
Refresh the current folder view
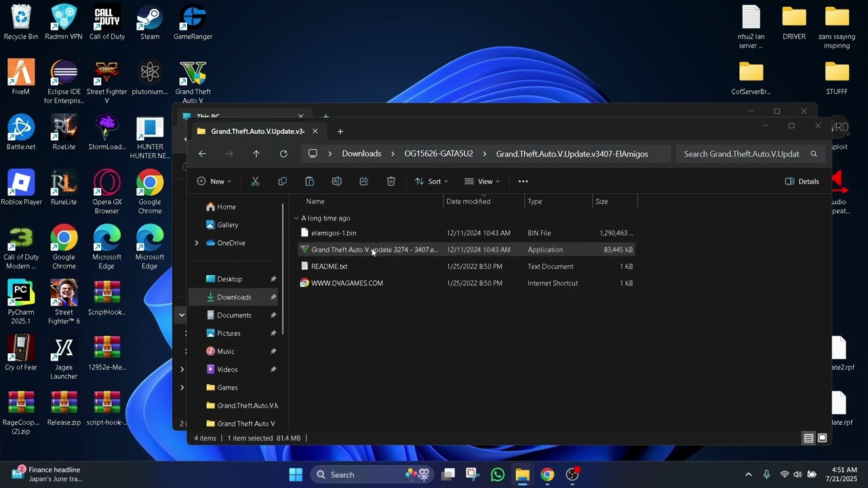(x=283, y=154)
